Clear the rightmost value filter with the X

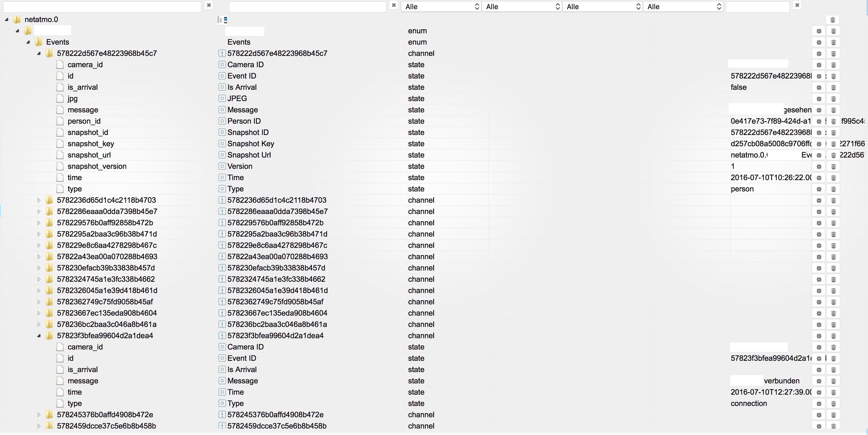pos(797,5)
